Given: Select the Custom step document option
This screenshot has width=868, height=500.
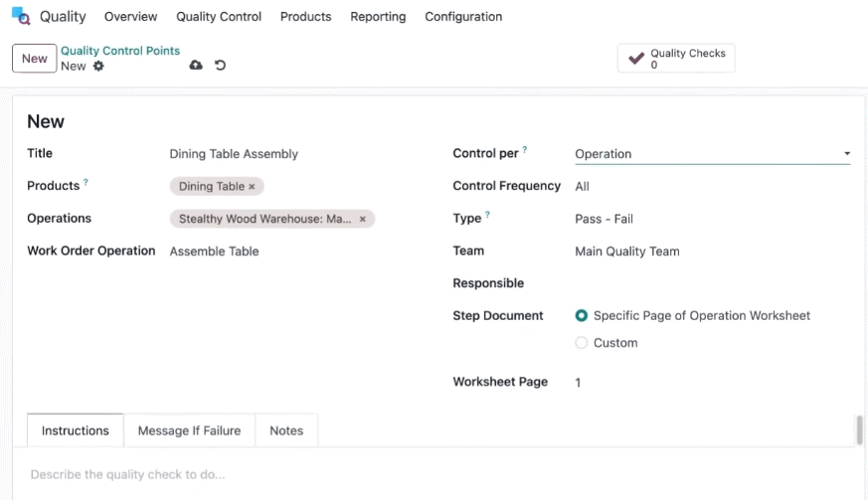Looking at the screenshot, I should pos(582,343).
